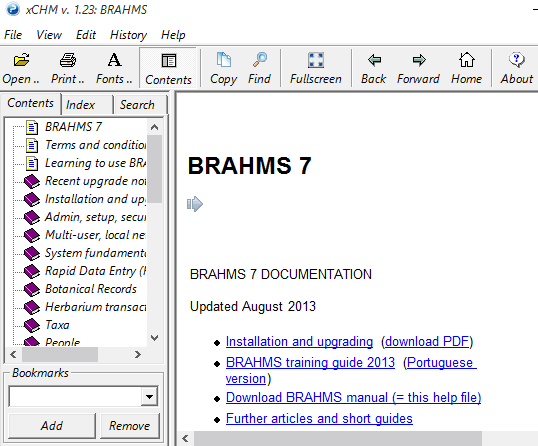Open Herbarium transactions topic
This screenshot has width=538, height=446.
[95, 307]
